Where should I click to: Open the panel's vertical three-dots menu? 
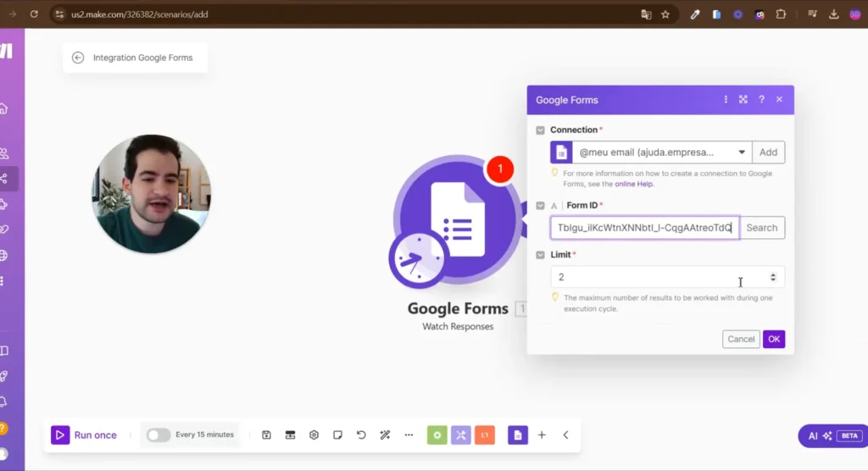click(726, 100)
